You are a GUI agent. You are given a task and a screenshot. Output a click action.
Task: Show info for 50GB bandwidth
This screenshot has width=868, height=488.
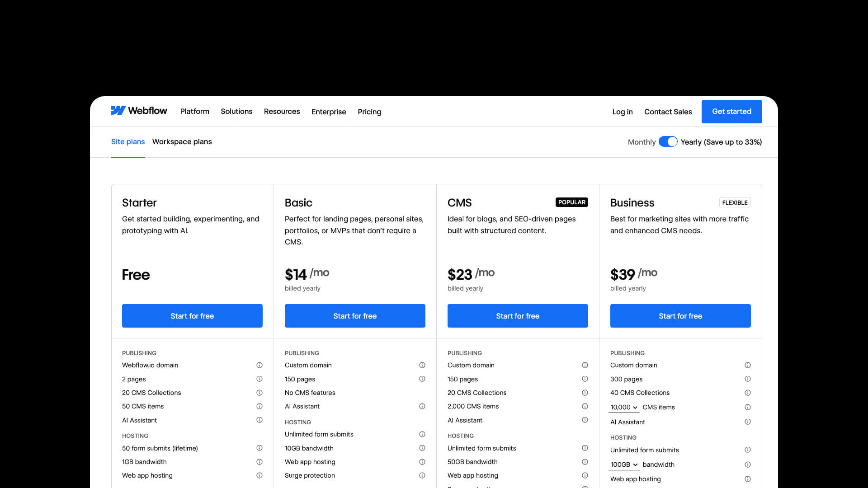(585, 462)
